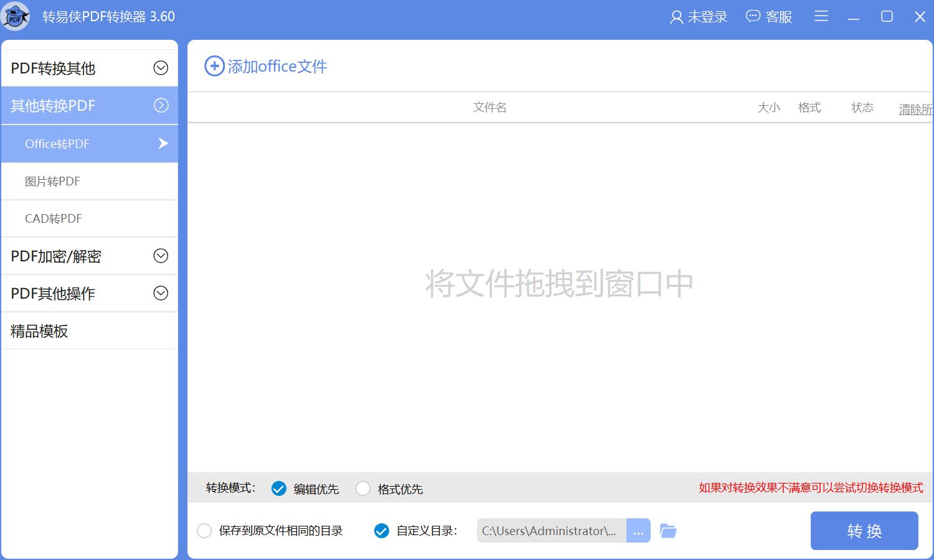Click the 转易侠 PDF converter logo icon
This screenshot has height=560, width=934.
pyautogui.click(x=16, y=16)
